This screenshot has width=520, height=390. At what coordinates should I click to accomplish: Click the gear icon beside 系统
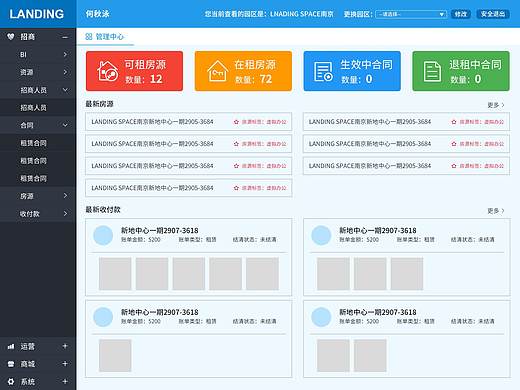(11, 381)
